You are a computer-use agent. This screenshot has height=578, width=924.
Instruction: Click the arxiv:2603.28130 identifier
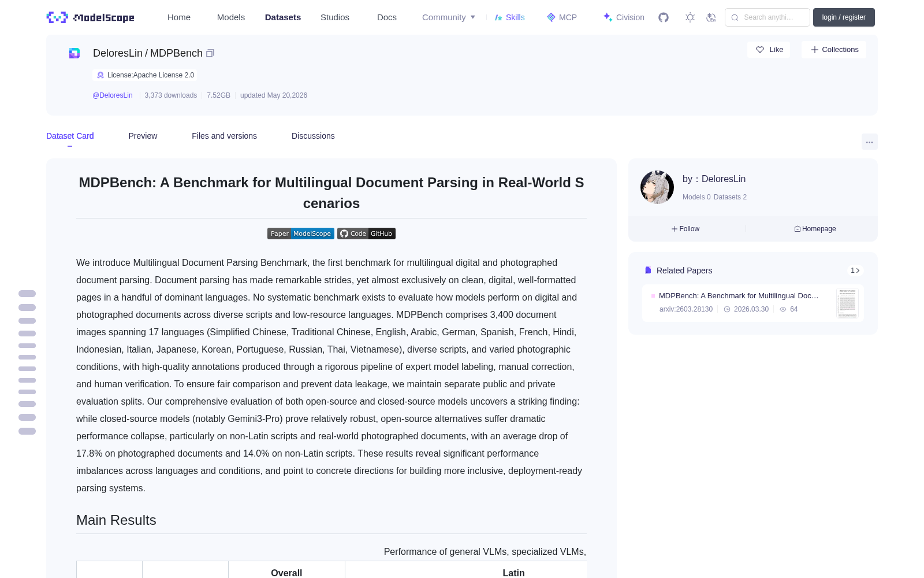point(686,309)
